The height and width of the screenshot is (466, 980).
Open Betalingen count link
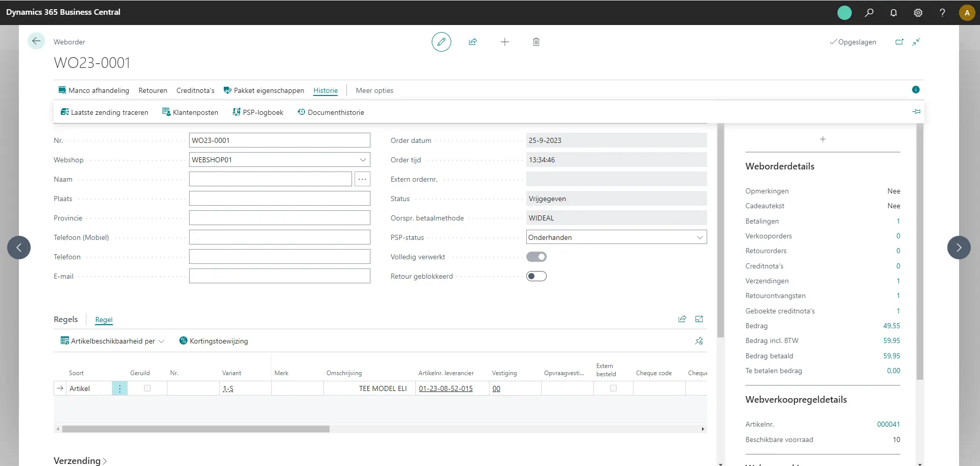click(x=898, y=221)
